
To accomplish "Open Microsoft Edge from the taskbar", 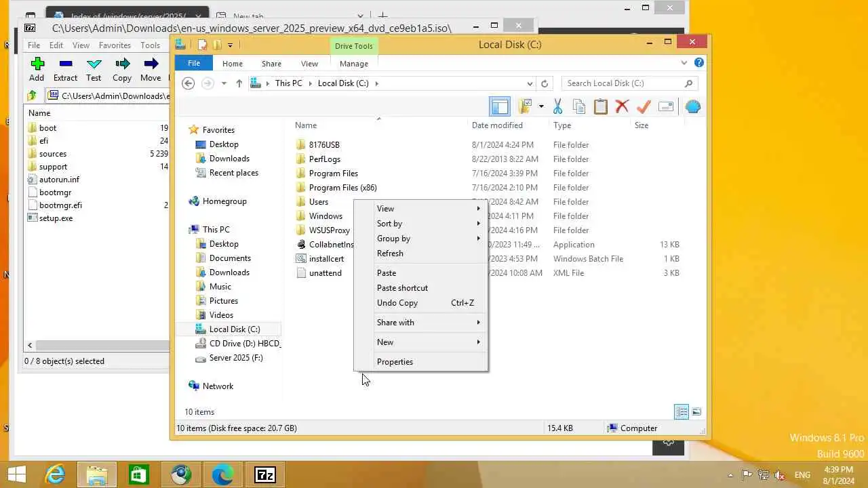I will [222, 475].
